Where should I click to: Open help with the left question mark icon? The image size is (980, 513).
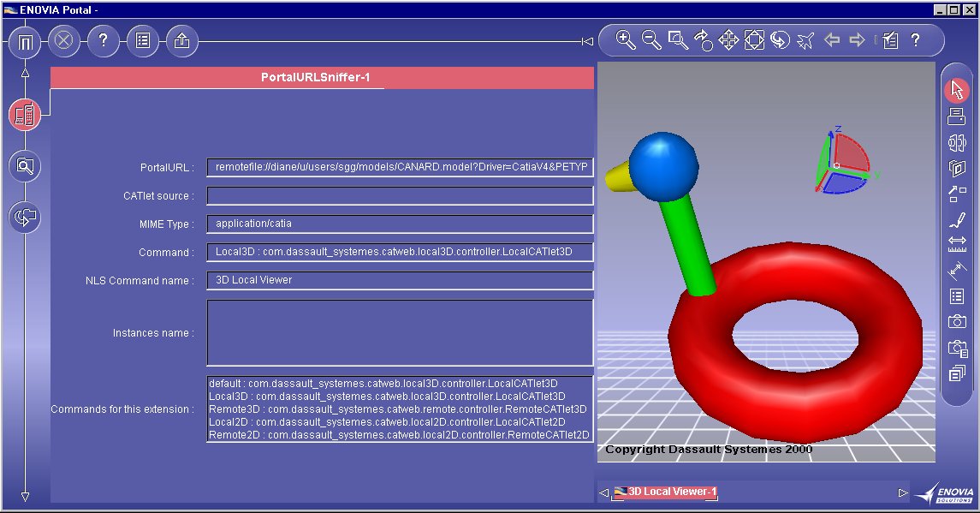point(103,40)
